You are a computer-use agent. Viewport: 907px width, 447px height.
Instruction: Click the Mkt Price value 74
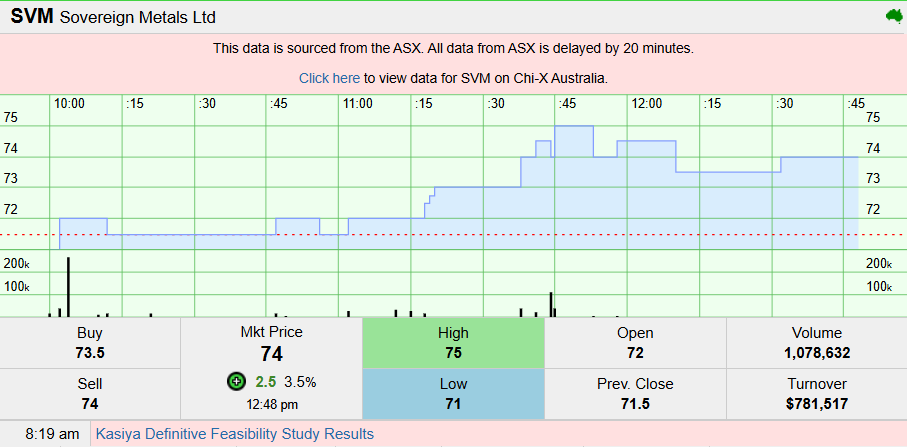pos(271,354)
